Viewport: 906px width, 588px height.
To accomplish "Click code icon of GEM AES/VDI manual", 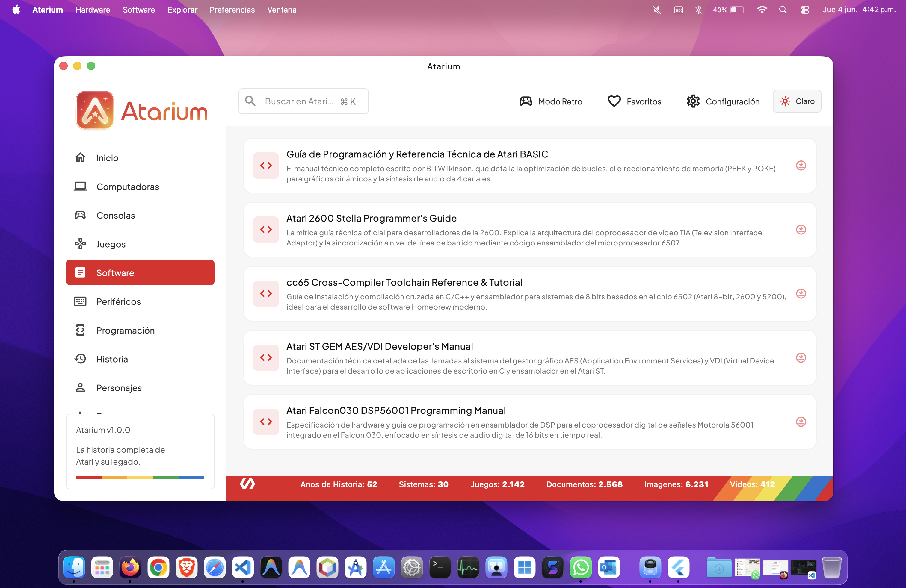I will tap(266, 357).
